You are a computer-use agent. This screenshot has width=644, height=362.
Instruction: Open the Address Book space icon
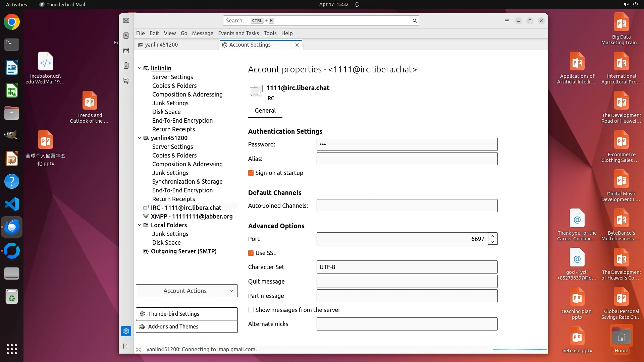[x=126, y=36]
